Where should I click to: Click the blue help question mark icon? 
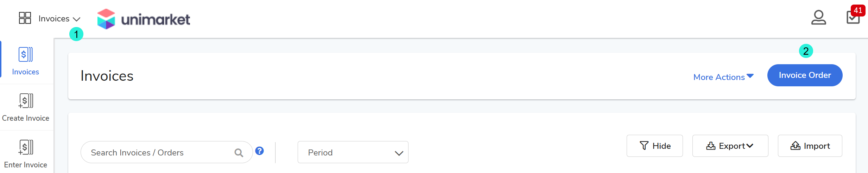pyautogui.click(x=260, y=151)
